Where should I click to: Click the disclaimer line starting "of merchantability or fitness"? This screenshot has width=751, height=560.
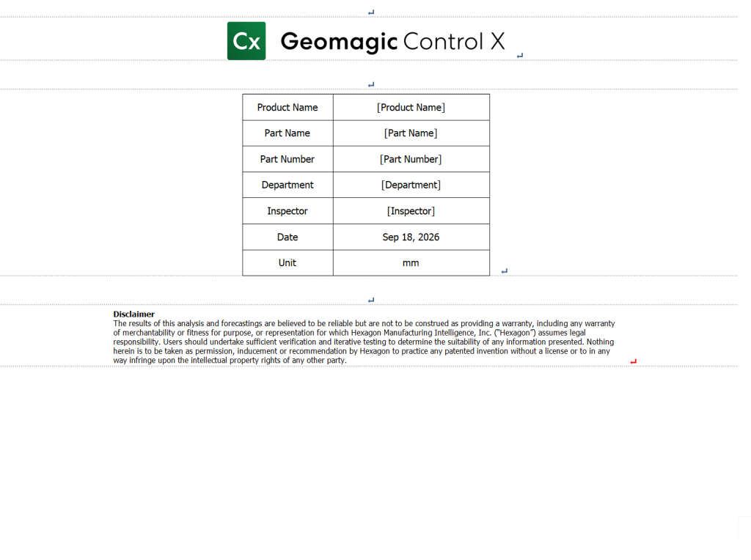coord(349,333)
